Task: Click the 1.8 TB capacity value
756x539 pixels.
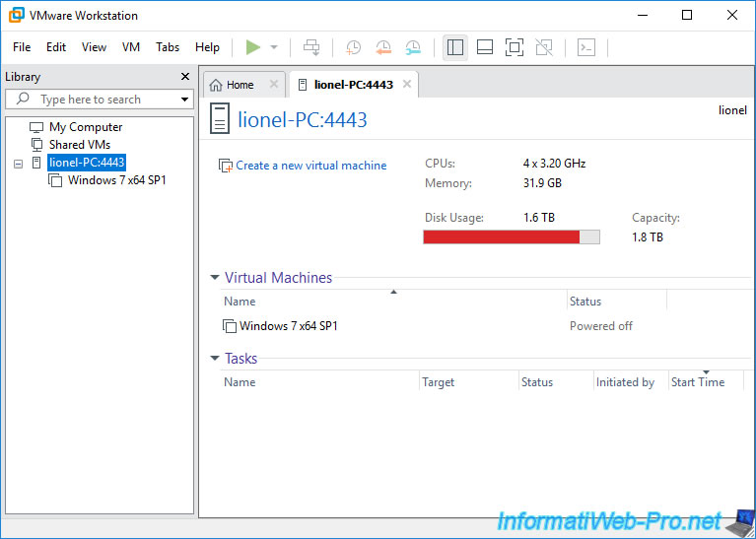Action: (x=648, y=237)
